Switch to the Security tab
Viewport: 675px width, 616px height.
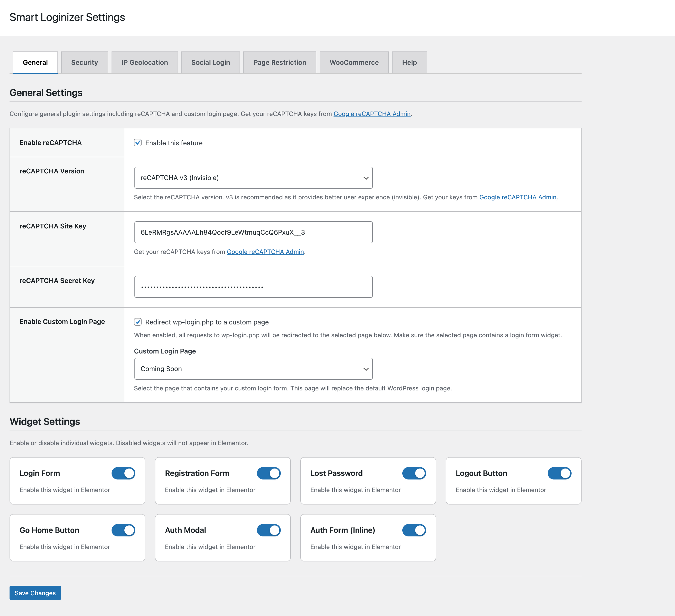84,62
